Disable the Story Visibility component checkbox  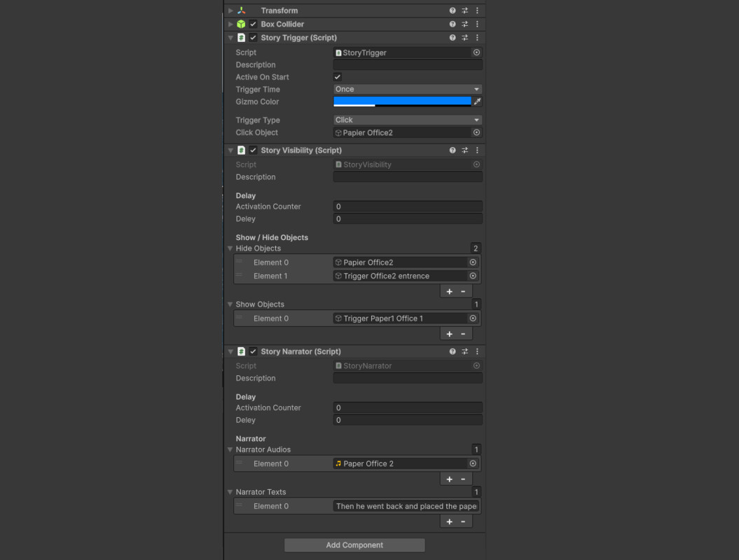[x=253, y=150]
